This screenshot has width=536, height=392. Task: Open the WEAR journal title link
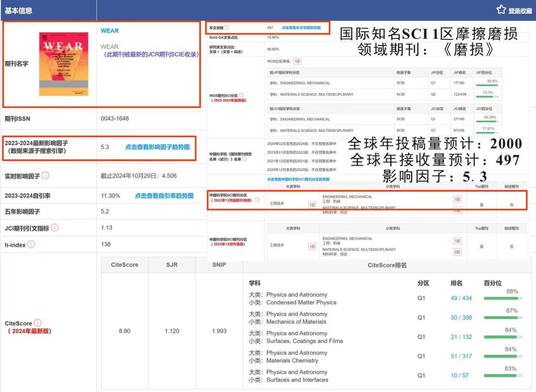point(110,31)
